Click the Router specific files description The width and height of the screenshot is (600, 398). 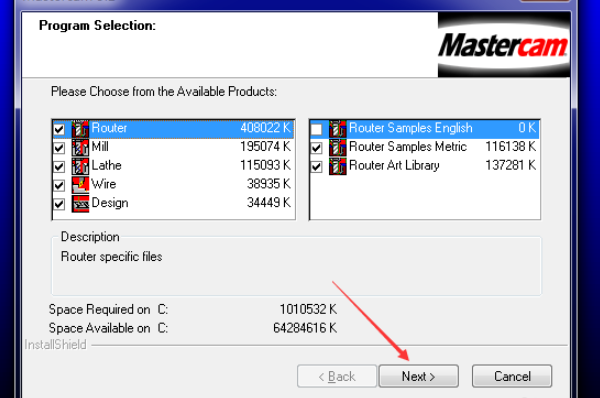point(111,257)
